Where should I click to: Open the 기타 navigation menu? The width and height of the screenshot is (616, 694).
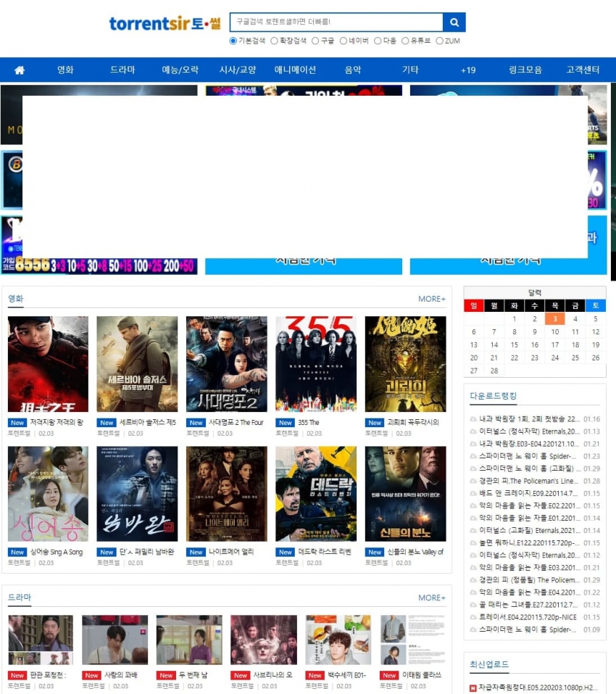[410, 70]
